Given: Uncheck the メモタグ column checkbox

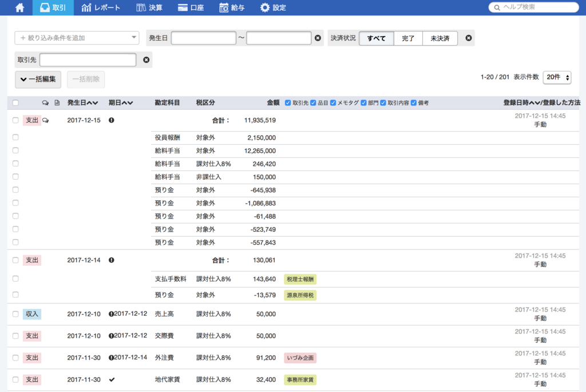Looking at the screenshot, I should tap(333, 103).
